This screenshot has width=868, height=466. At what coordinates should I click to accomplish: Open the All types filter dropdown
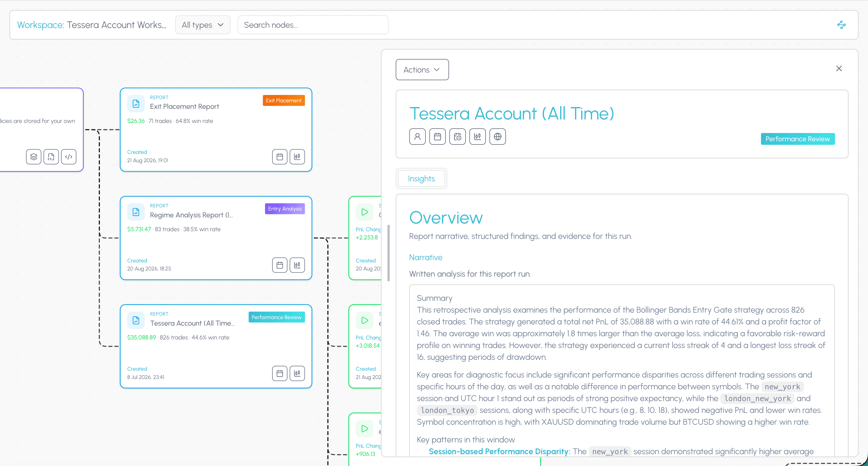coord(203,24)
